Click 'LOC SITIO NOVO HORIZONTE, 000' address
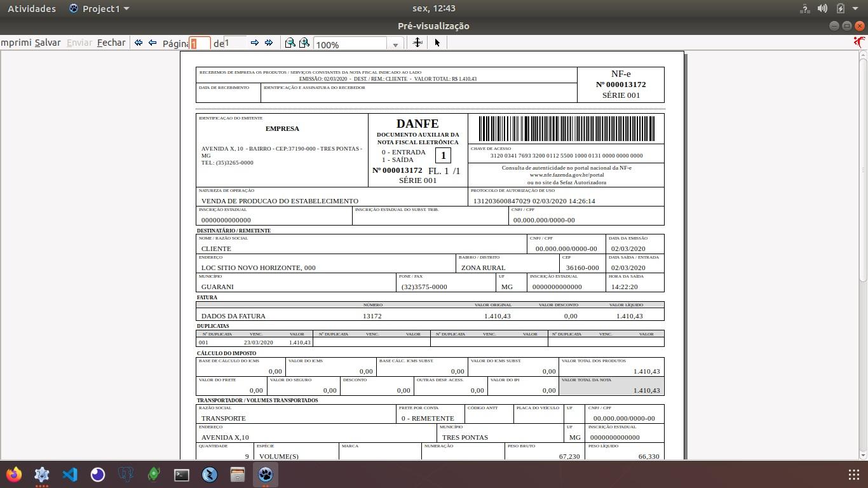Viewport: 868px width, 488px height. (x=258, y=268)
